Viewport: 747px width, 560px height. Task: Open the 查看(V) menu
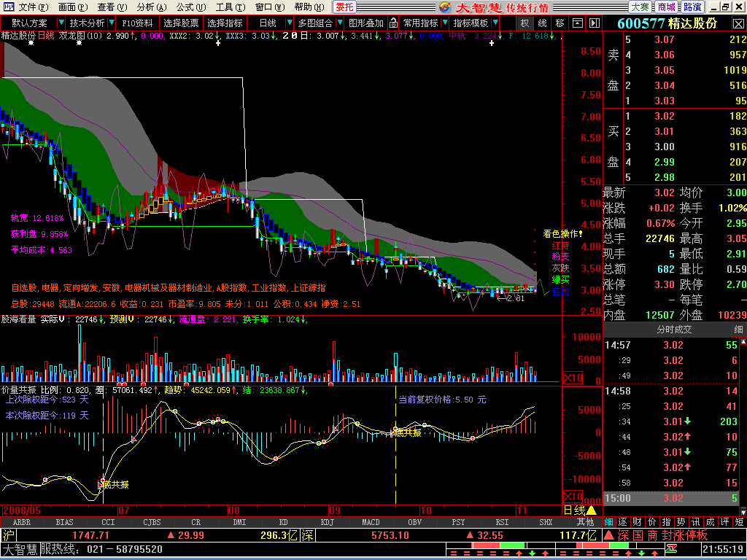(x=112, y=7)
